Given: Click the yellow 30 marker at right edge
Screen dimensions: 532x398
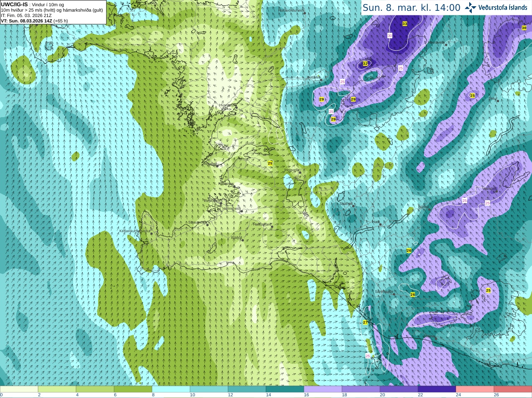Looking at the screenshot, I should coord(524,28).
